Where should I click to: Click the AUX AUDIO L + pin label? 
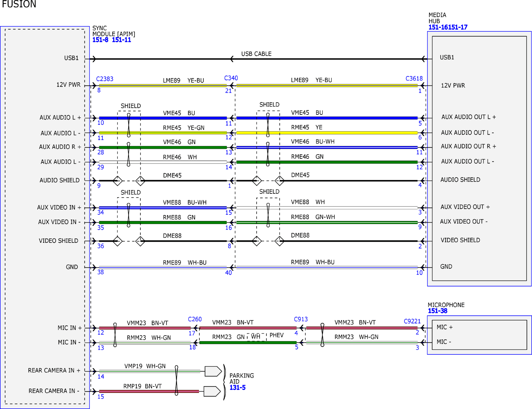point(60,117)
